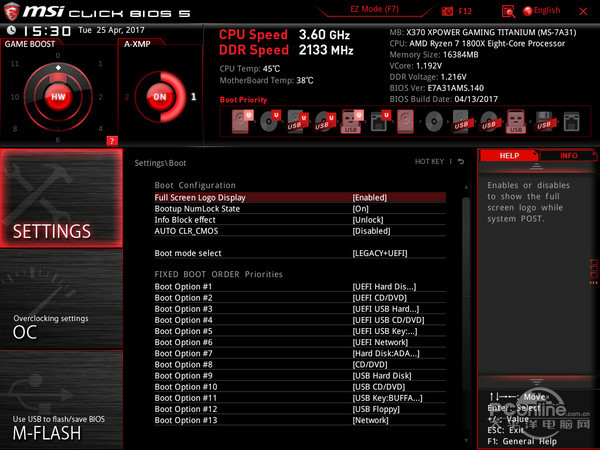Open Boot Option #3 UEFI USB Hard dropdown
Screen dimensions: 600x450
point(386,309)
